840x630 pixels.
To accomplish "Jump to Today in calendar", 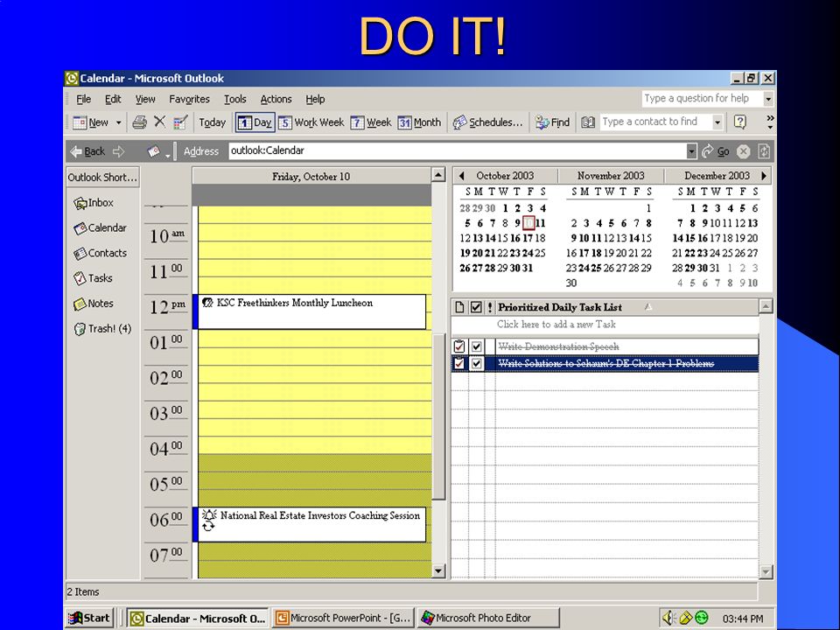I will pos(212,122).
